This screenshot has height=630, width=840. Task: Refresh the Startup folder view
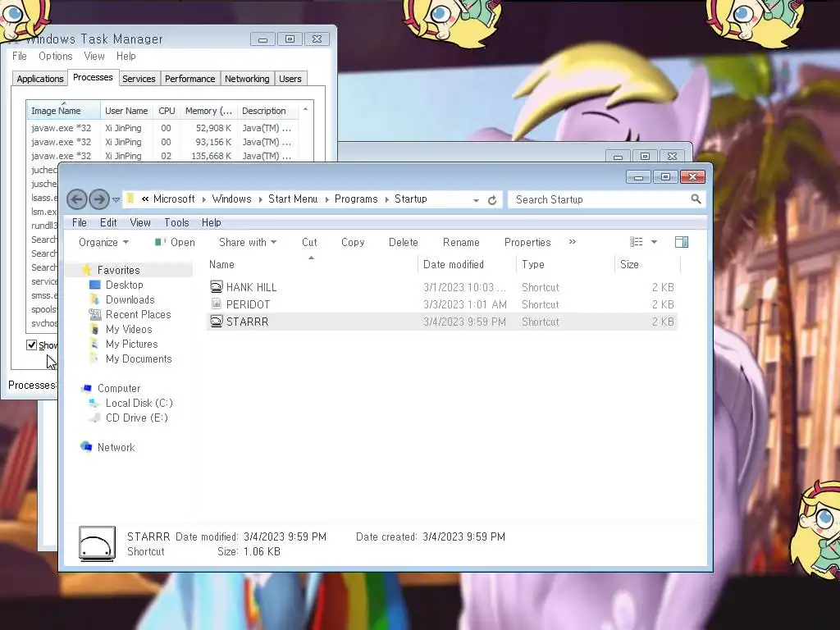pos(492,200)
